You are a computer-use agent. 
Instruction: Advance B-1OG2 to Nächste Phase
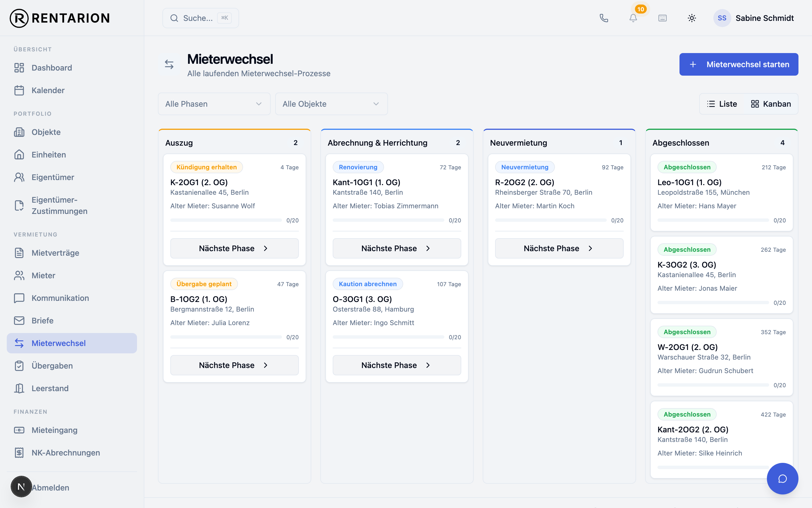point(234,365)
